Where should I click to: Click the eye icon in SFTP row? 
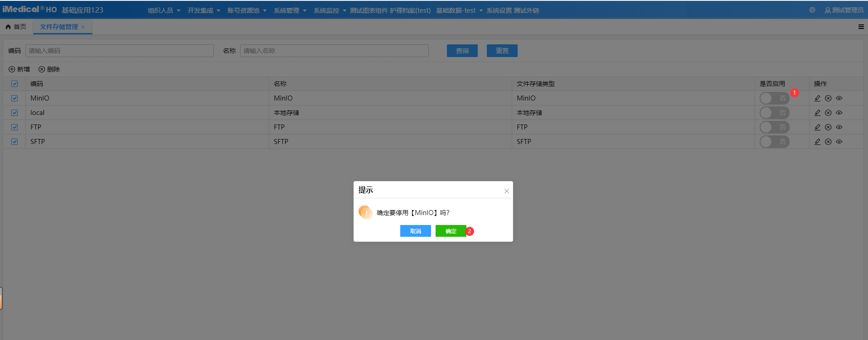[839, 142]
